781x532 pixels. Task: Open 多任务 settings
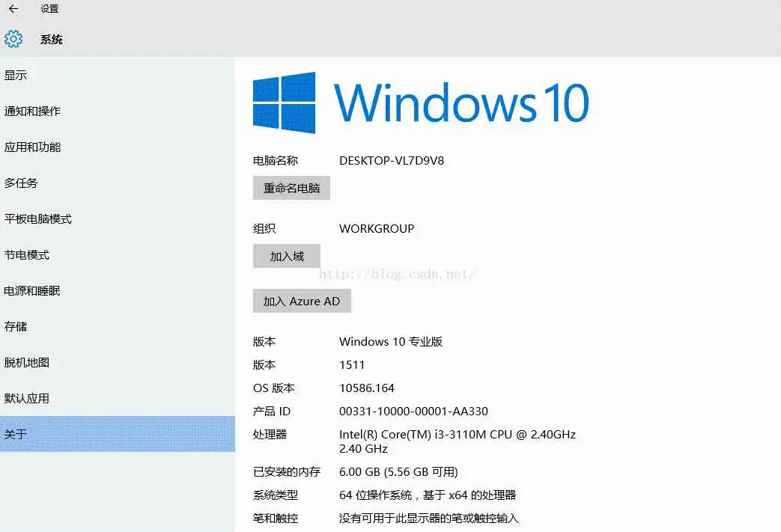click(21, 183)
